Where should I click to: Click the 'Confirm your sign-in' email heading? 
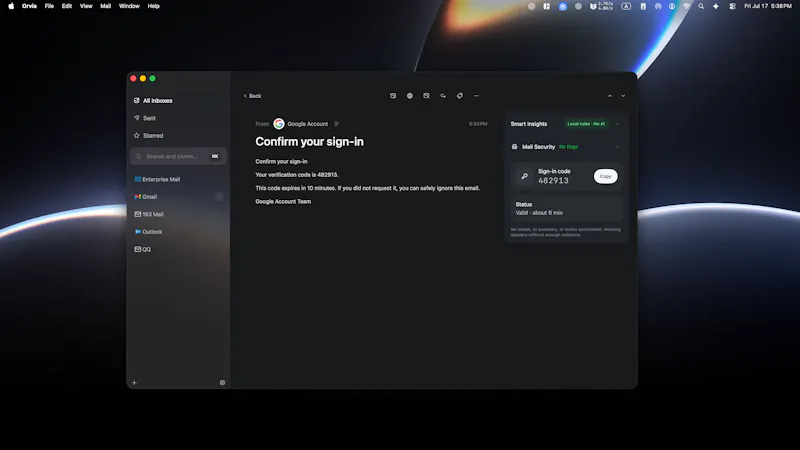309,141
